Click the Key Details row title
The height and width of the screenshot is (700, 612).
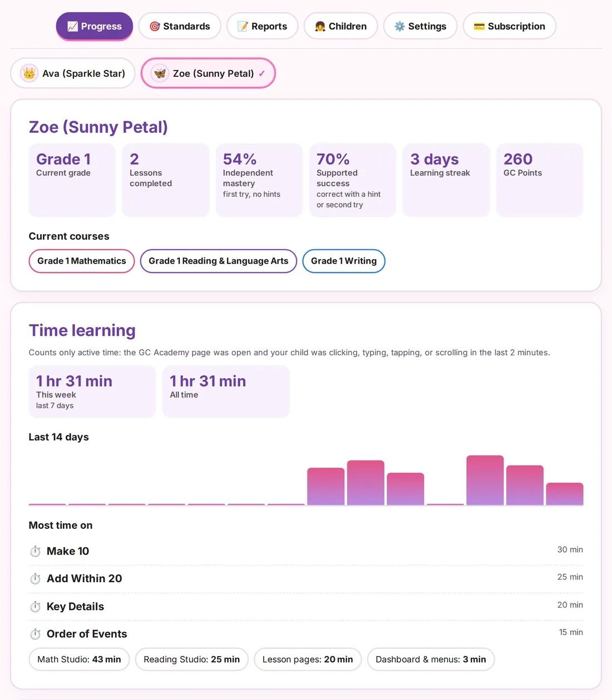(x=76, y=607)
